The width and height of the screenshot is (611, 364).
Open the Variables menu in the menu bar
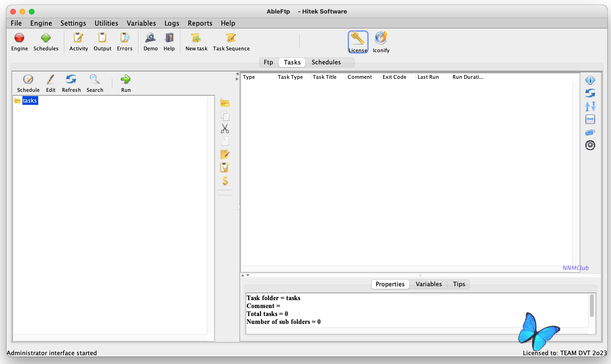(x=141, y=23)
